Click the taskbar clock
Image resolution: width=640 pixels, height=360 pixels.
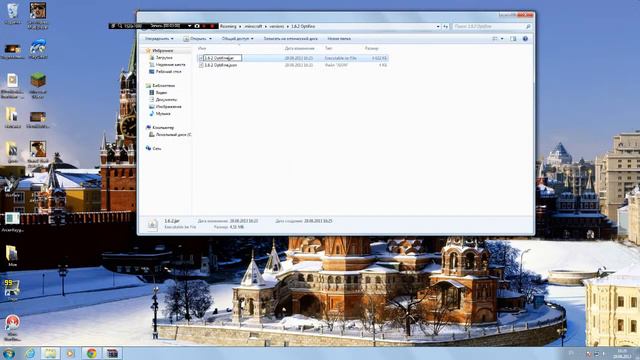tap(622, 353)
